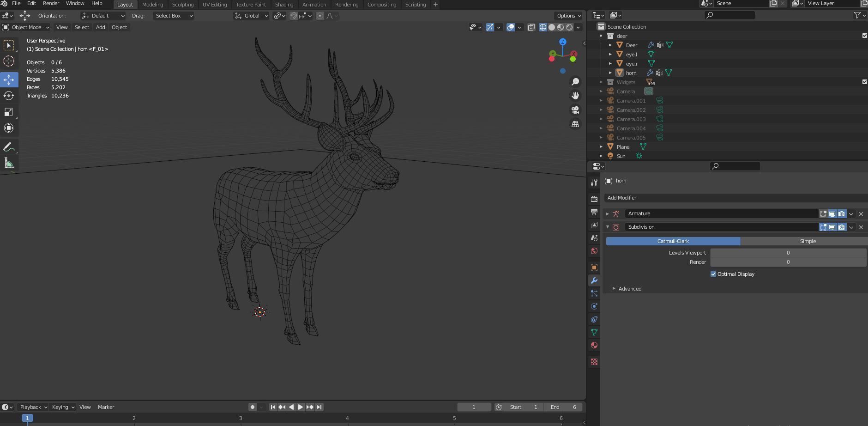Open the Object Mode dropdown
868x426 pixels.
(26, 27)
